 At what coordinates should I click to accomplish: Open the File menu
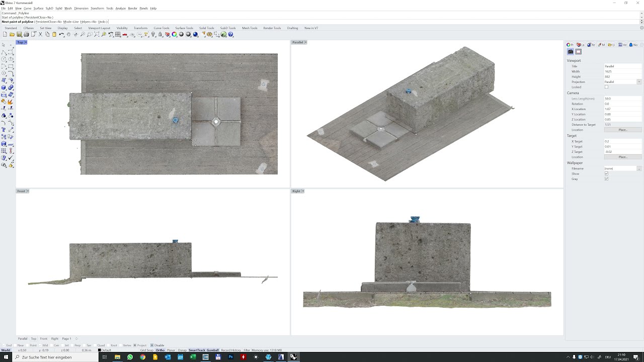[4, 9]
